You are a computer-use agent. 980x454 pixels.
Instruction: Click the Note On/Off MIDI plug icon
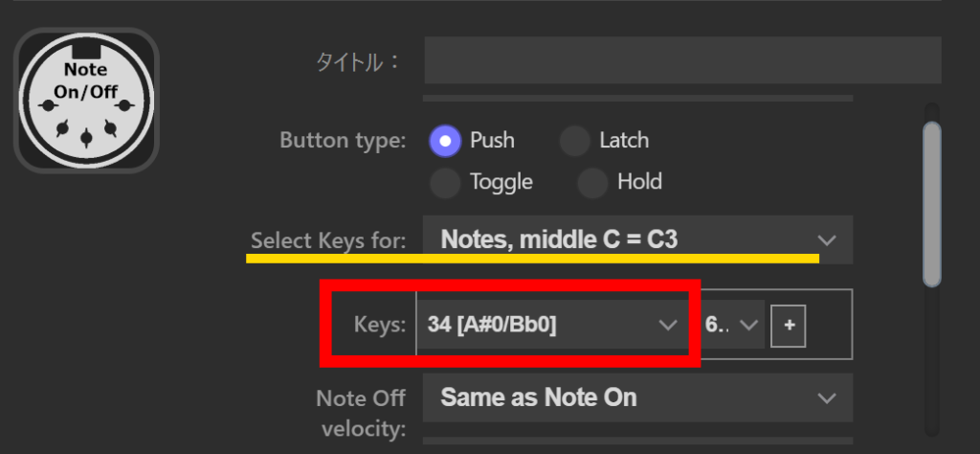pyautogui.click(x=85, y=101)
